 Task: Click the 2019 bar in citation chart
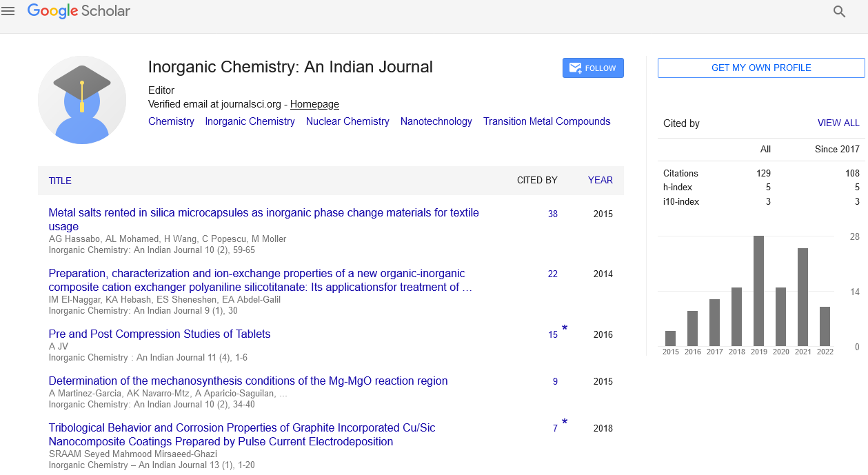click(758, 291)
